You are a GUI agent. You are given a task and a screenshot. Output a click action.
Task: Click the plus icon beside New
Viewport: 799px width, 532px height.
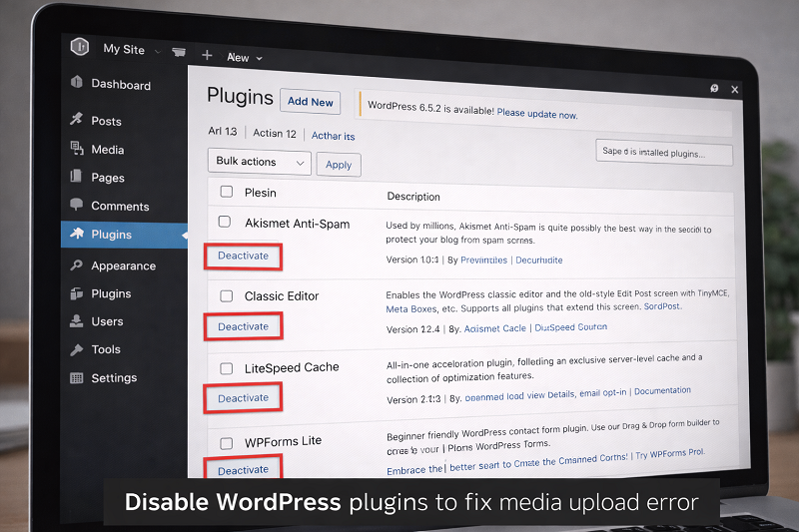tap(207, 55)
